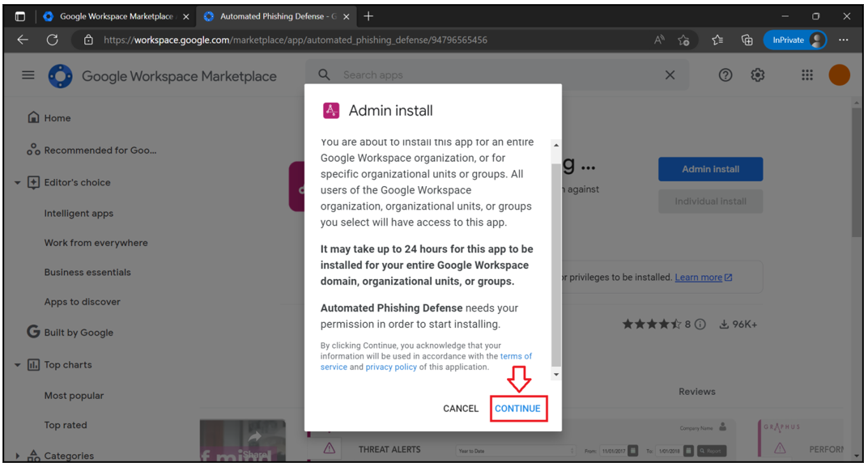Click the blue Admin install button
This screenshot has width=868, height=467.
coord(710,169)
